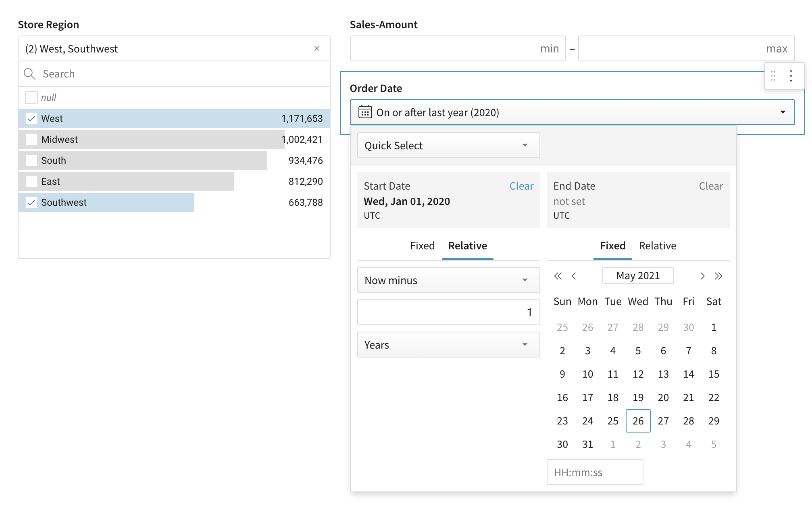Go to previous month in calendar
The image size is (812, 510).
click(x=574, y=276)
